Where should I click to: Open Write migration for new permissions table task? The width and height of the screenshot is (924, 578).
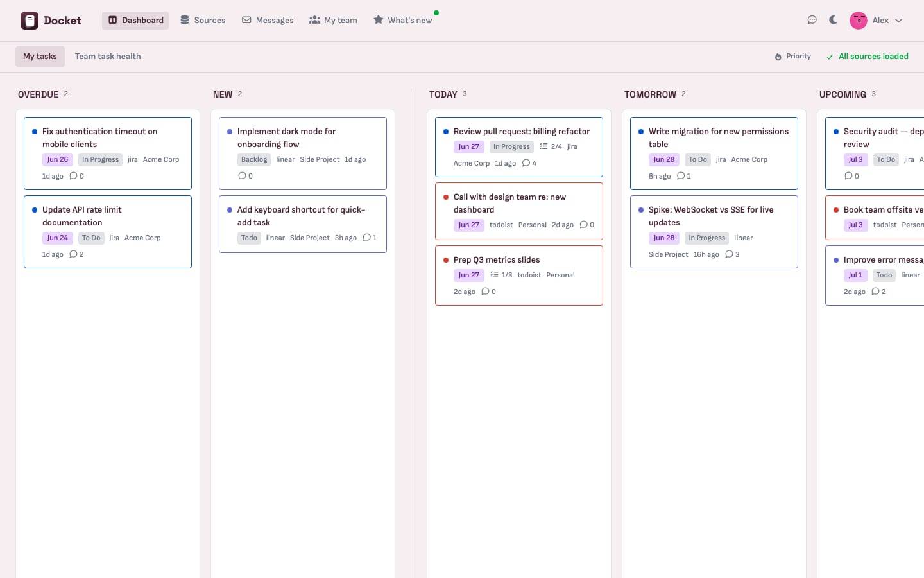tap(714, 153)
